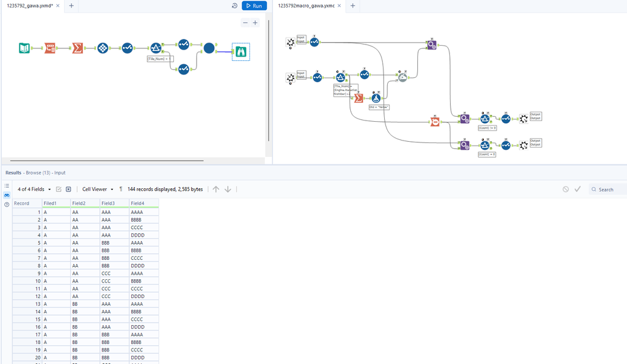627x364 pixels.
Task: Select the second Macro Input tool in the macro
Action: 291,78
